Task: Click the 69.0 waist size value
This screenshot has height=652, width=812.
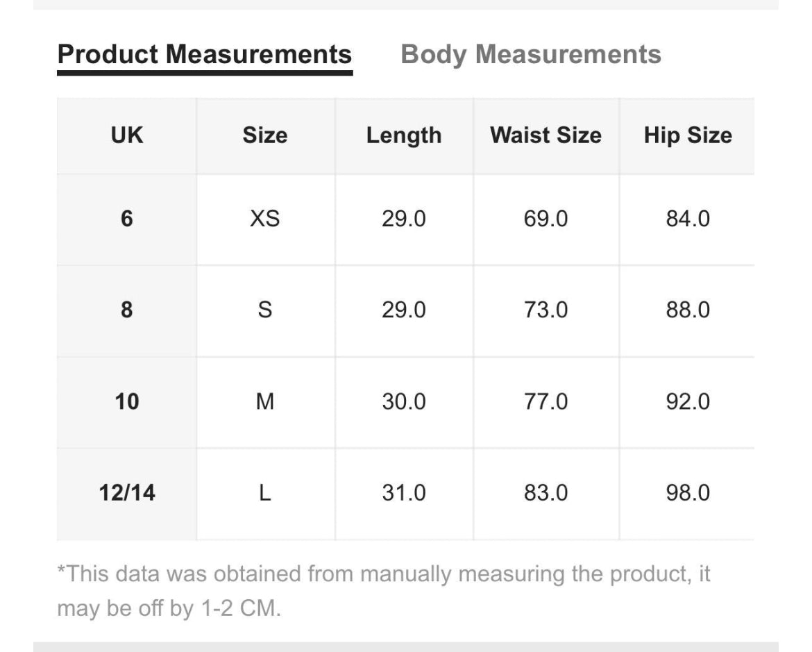Action: coord(545,219)
